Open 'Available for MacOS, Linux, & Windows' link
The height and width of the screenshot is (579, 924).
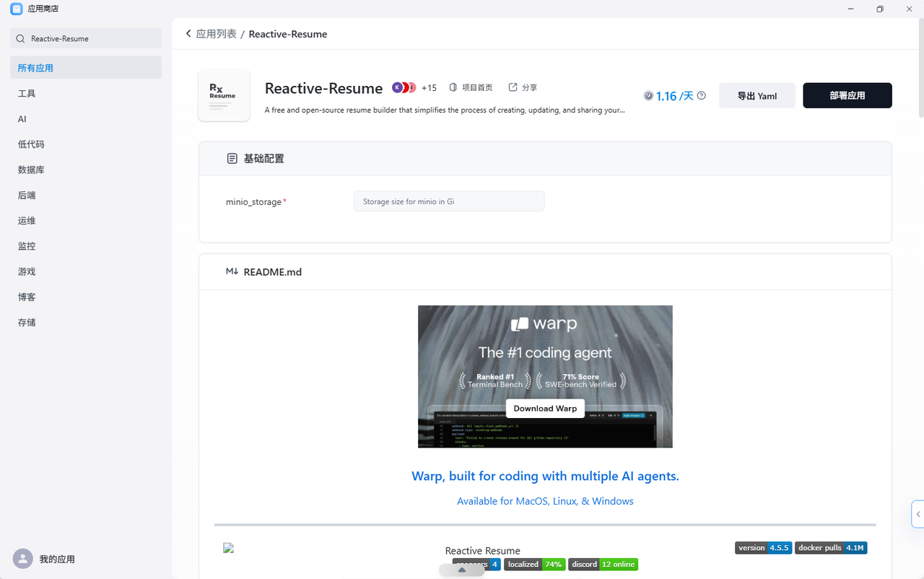click(545, 501)
